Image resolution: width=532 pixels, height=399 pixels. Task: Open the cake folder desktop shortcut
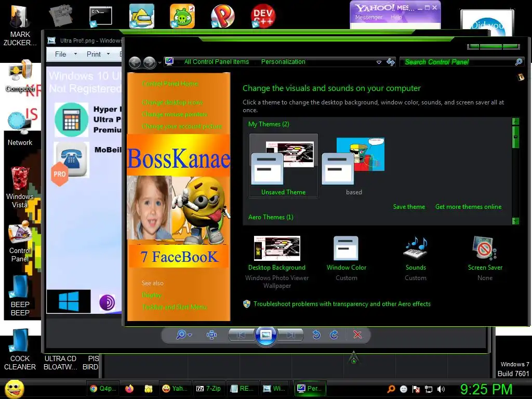click(x=141, y=16)
